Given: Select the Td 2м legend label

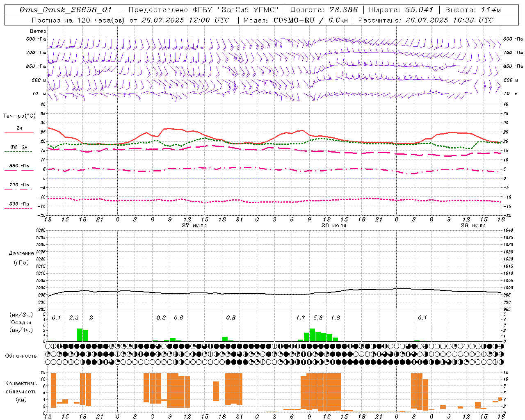Looking at the screenshot, I should click(x=19, y=147).
